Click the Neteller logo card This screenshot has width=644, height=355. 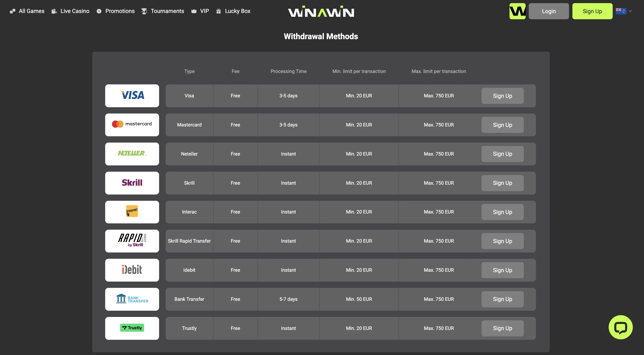click(x=132, y=154)
